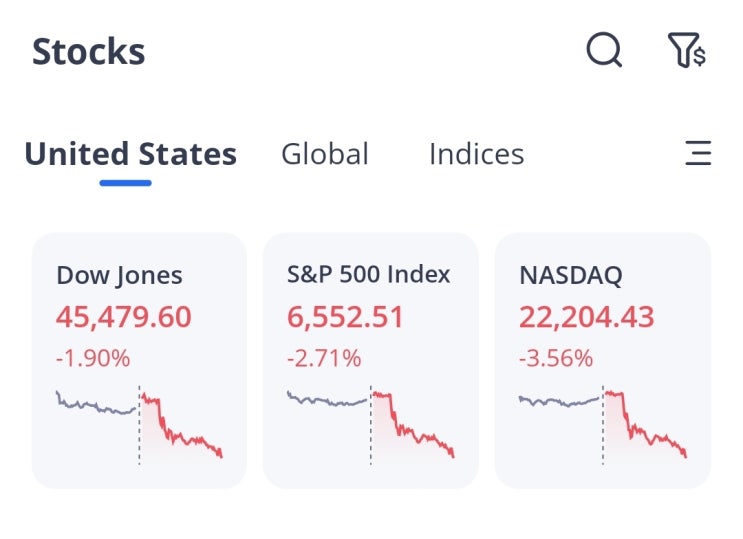Switch to the Global tab
The height and width of the screenshot is (539, 743).
point(325,154)
